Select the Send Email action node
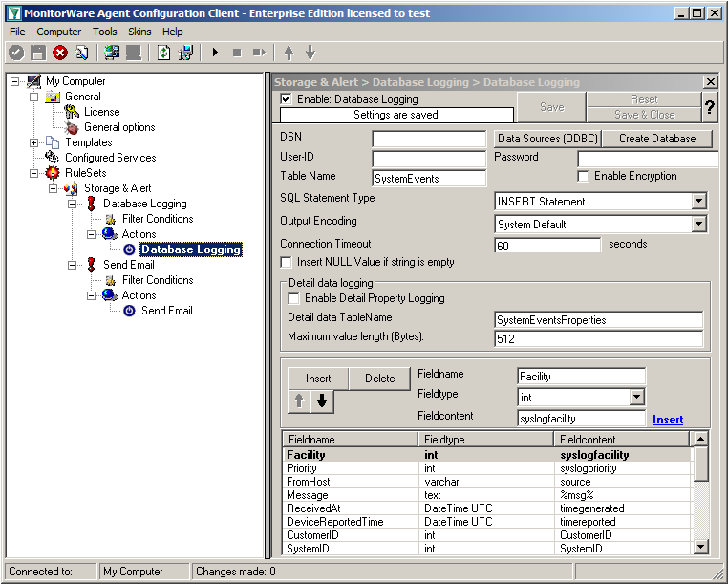728x584 pixels. 166,311
